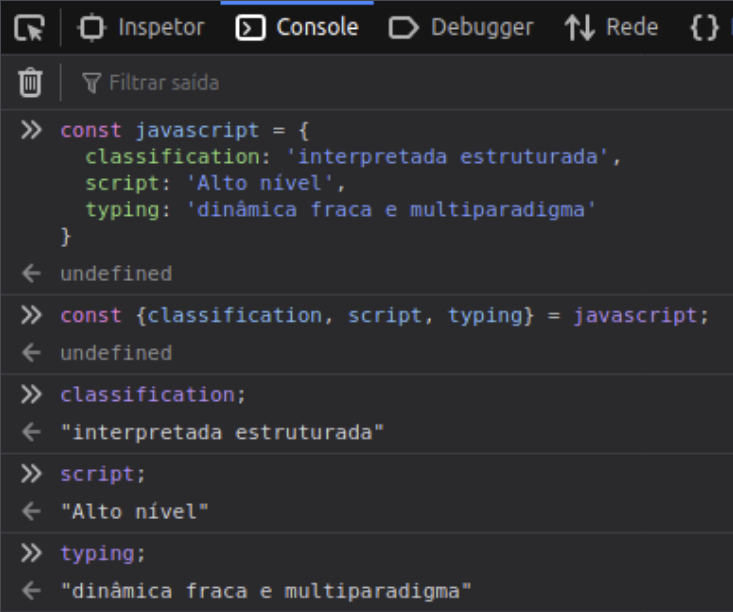Select the "Alto nível" output string

click(134, 512)
